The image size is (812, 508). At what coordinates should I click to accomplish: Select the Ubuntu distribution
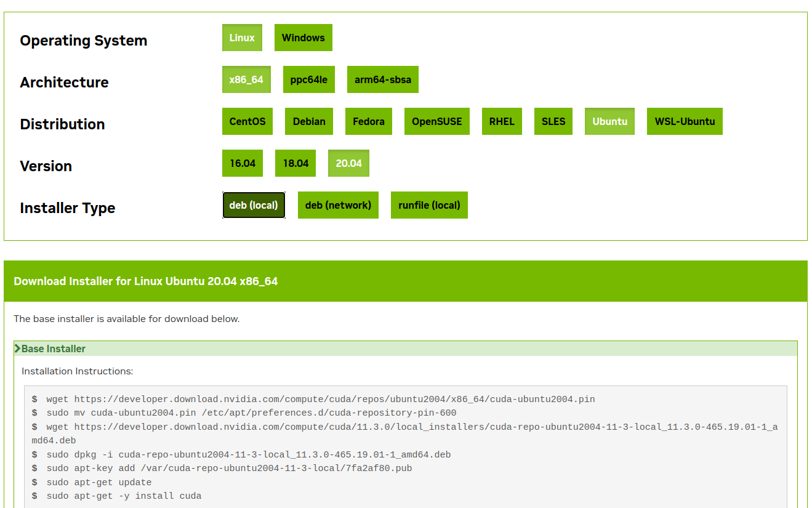coord(609,121)
